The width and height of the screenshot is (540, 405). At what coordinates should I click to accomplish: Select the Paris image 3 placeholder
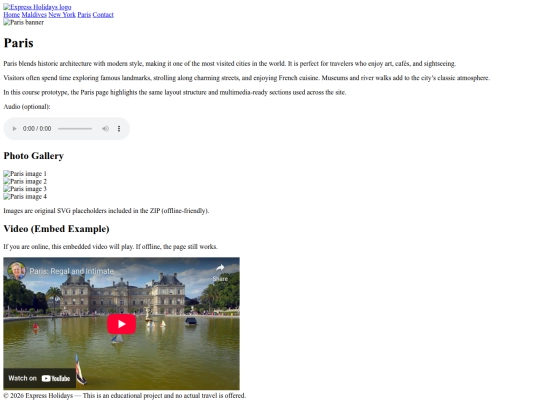(x=25, y=189)
